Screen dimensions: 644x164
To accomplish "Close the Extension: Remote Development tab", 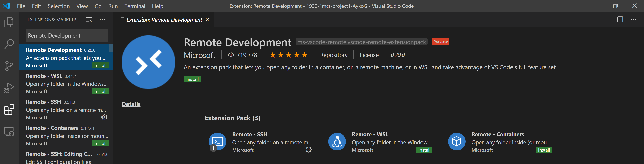I will pyautogui.click(x=207, y=20).
